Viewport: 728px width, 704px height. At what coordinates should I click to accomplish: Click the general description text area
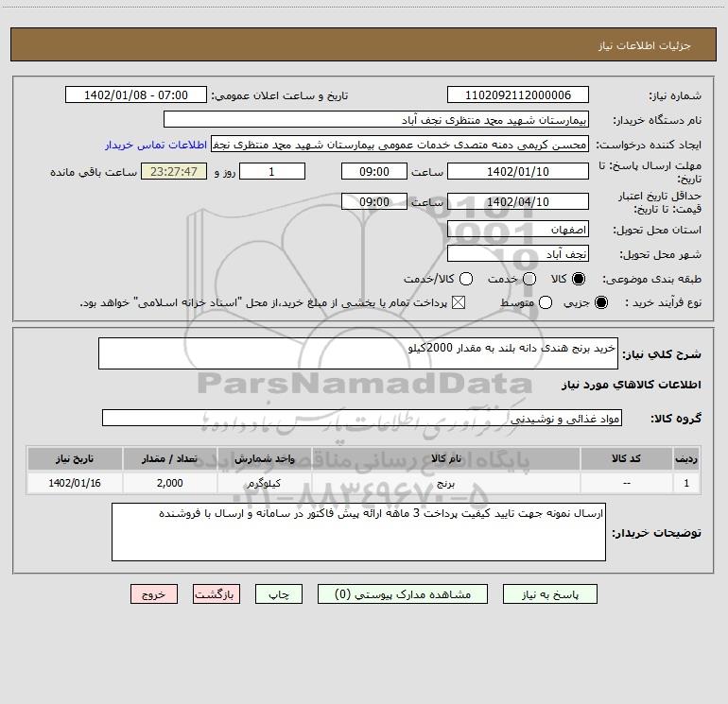(x=358, y=353)
